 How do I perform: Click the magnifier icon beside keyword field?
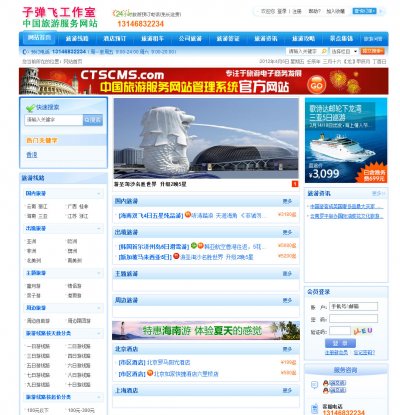click(x=324, y=51)
